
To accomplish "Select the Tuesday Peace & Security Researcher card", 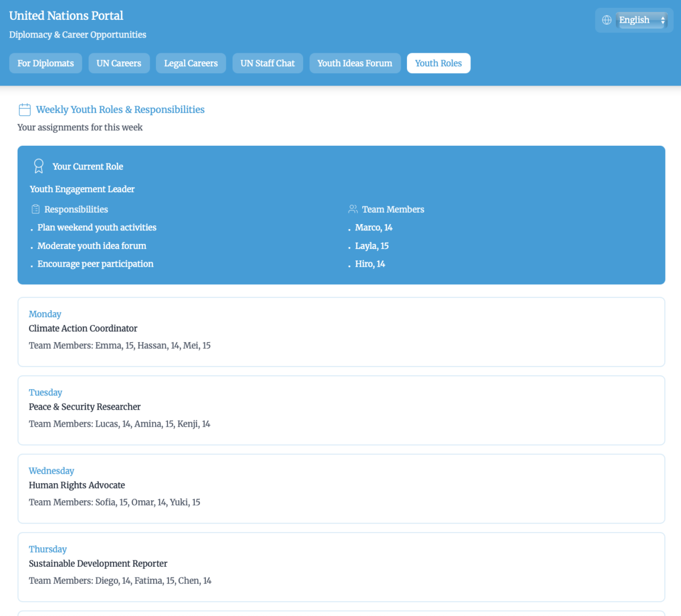I will [341, 410].
